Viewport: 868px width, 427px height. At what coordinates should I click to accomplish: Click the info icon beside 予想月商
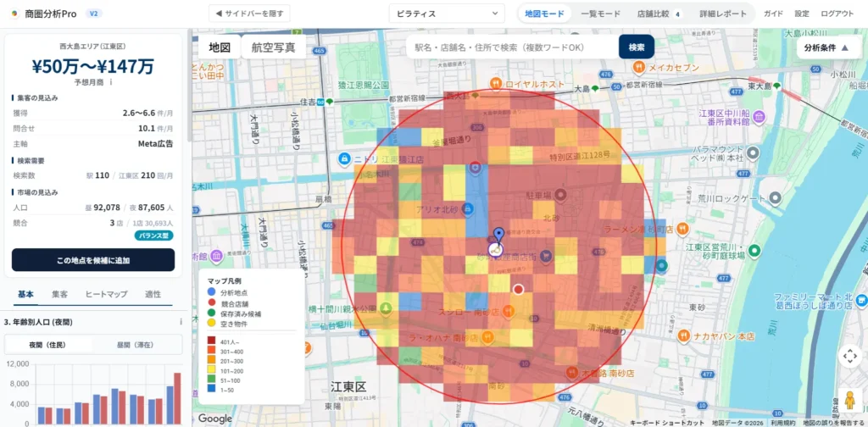coord(111,82)
